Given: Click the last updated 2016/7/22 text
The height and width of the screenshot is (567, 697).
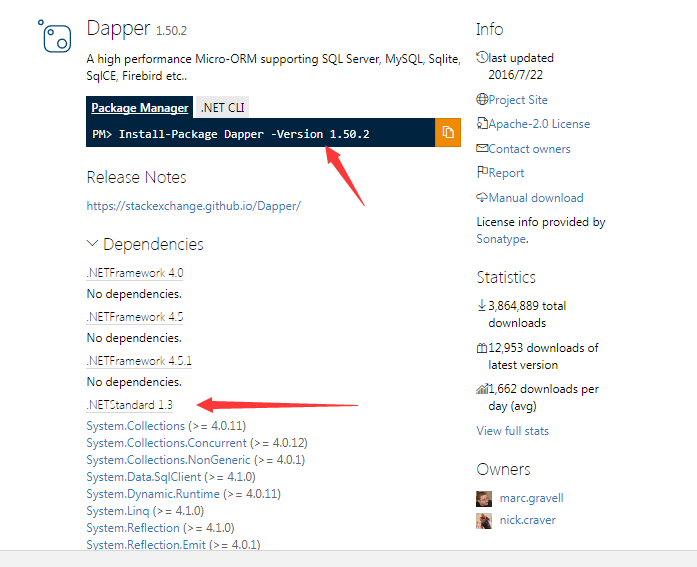Looking at the screenshot, I should point(521,66).
